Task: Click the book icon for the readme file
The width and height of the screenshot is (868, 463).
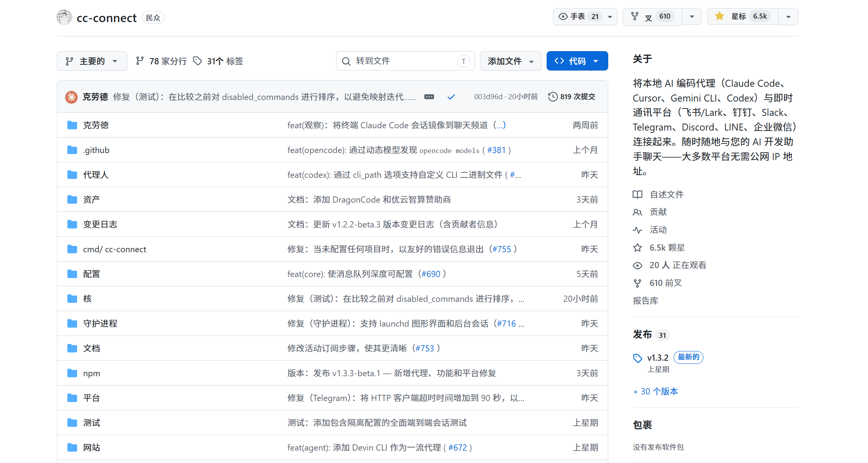Action: click(637, 194)
